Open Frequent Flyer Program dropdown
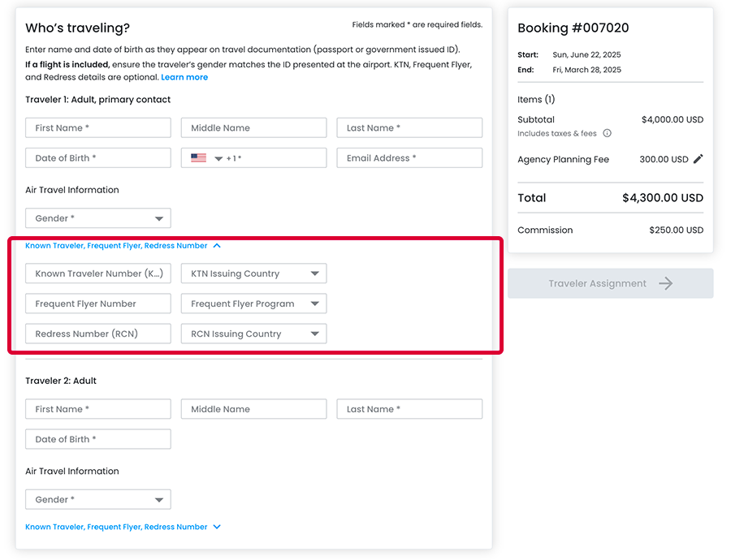The height and width of the screenshot is (560, 731). pyautogui.click(x=253, y=304)
